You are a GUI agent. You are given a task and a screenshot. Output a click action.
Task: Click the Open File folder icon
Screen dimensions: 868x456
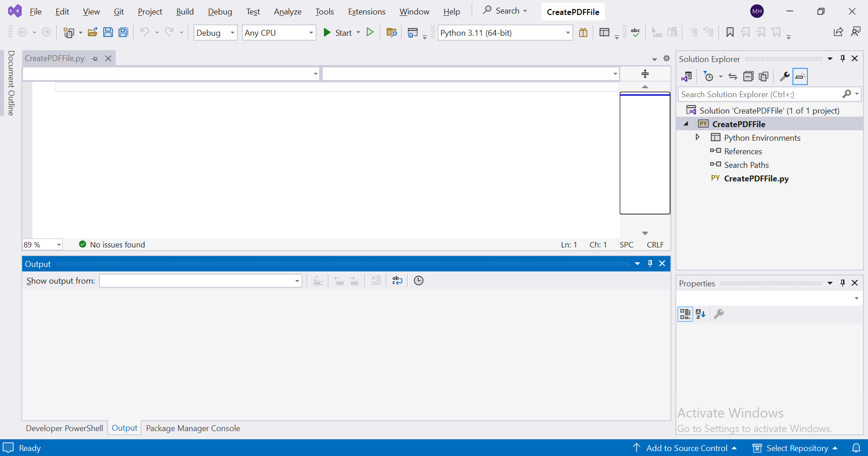click(x=93, y=33)
